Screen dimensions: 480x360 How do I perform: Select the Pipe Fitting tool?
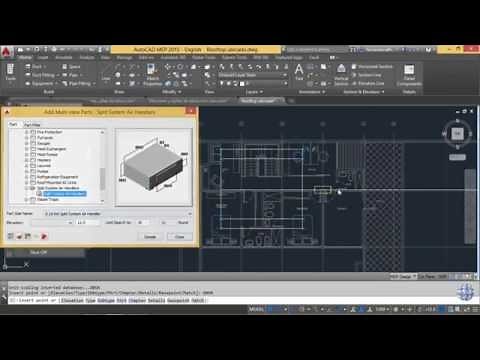78,83
